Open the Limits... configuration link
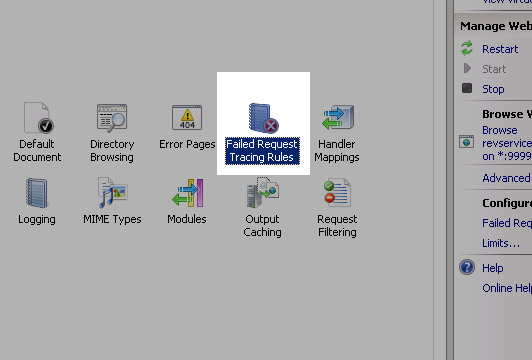This screenshot has height=360, width=532. pos(501,243)
